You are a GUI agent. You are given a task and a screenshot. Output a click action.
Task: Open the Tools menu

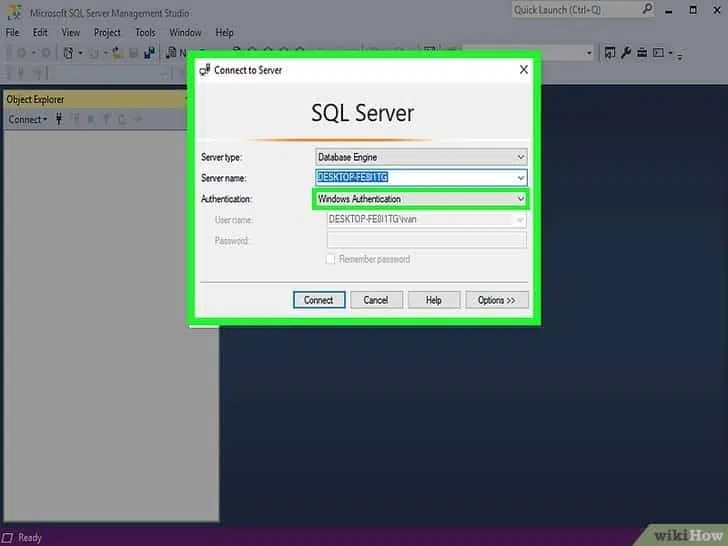click(145, 32)
